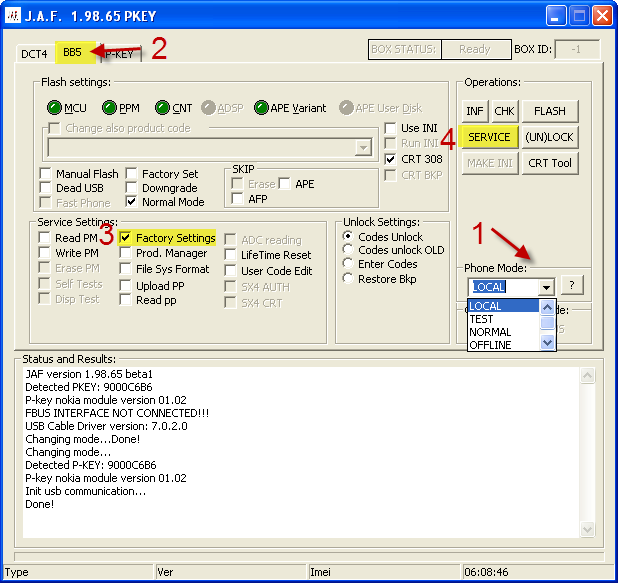Viewport: 618px width, 583px height.
Task: Uncheck Factory Settings checkbox
Action: click(125, 238)
